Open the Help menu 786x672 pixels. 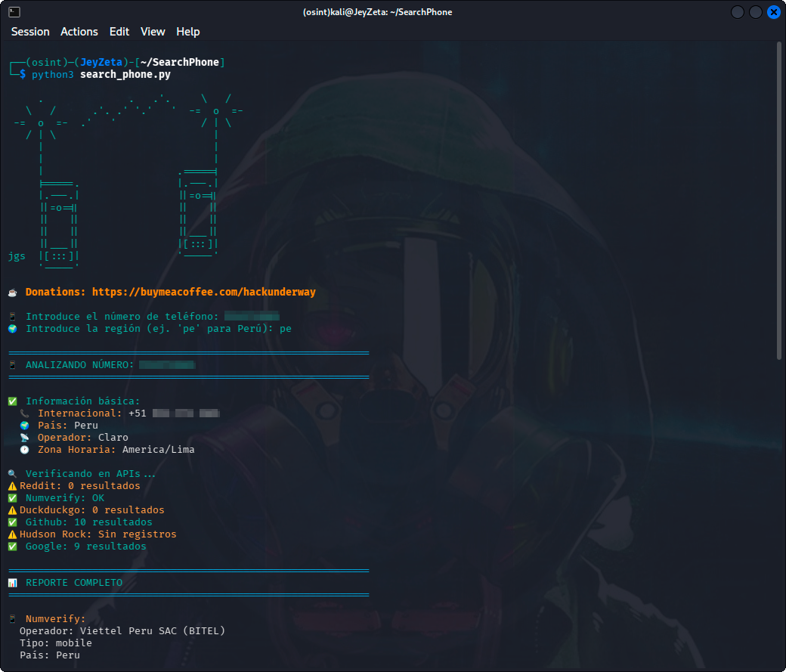coord(188,32)
